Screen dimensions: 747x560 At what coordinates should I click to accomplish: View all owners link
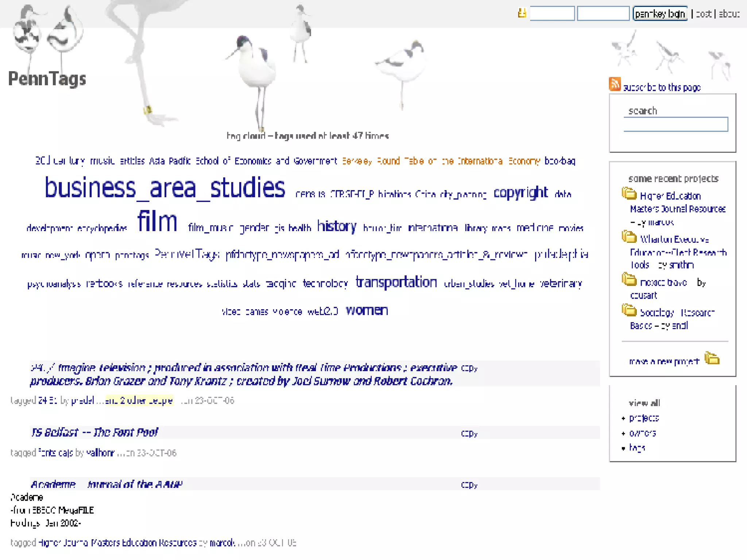642,433
